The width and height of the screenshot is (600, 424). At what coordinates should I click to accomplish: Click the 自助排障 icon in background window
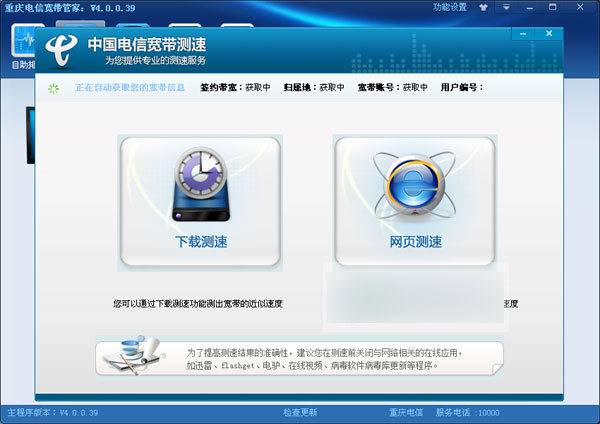pos(24,47)
